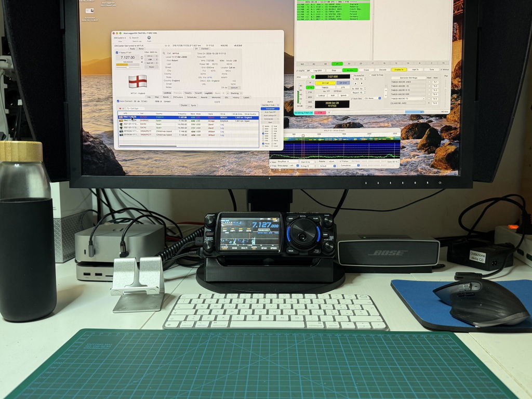Click the TX frequency up arrow button in WSJT-X
The height and width of the screenshot is (399, 532).
tap(355, 83)
